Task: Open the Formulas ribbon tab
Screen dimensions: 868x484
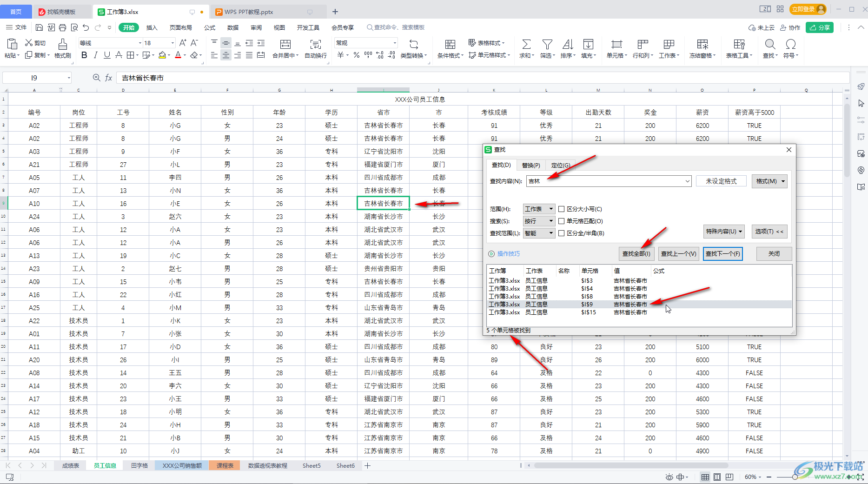Action: [x=210, y=27]
